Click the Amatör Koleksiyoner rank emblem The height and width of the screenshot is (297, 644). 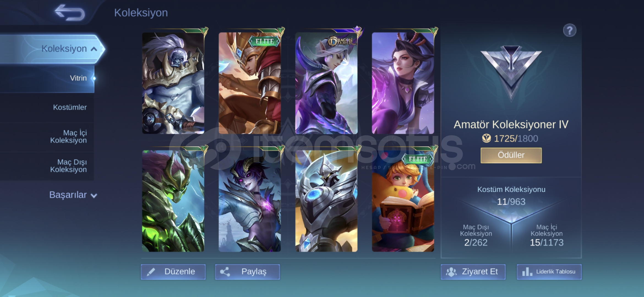pos(511,72)
